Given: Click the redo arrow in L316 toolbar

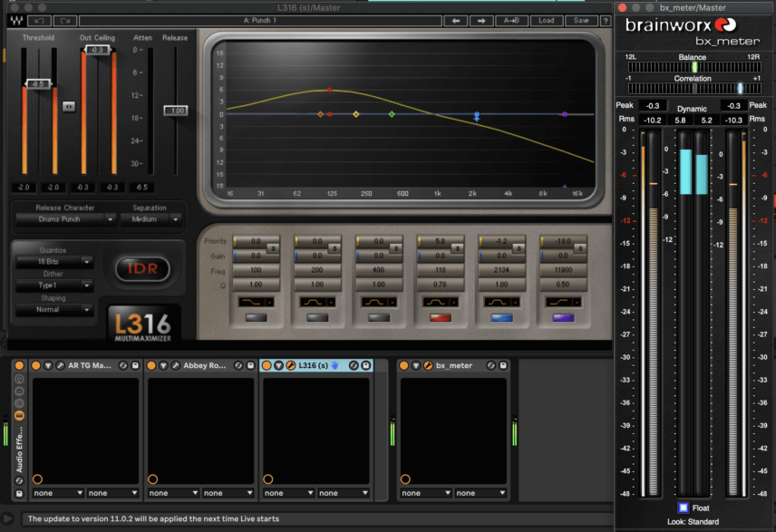Looking at the screenshot, I should pyautogui.click(x=65, y=21).
